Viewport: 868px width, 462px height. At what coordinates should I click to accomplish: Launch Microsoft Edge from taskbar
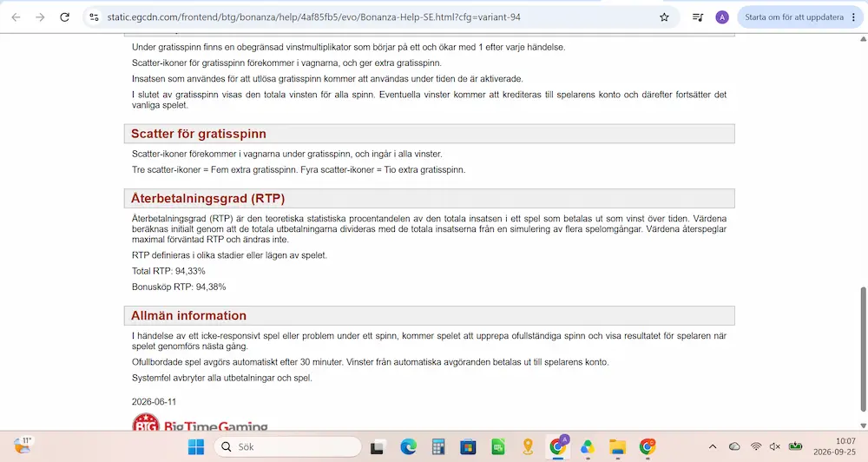tap(408, 446)
